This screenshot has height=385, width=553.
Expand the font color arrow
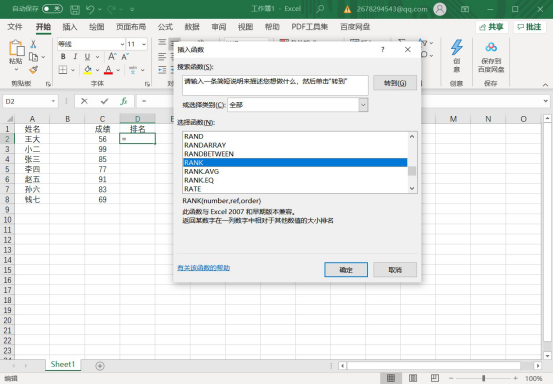click(118, 70)
